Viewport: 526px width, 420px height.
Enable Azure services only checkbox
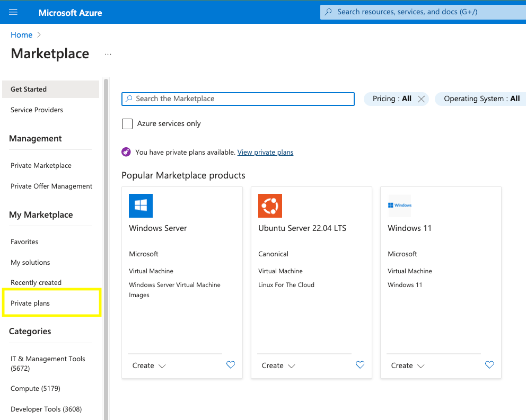[127, 124]
